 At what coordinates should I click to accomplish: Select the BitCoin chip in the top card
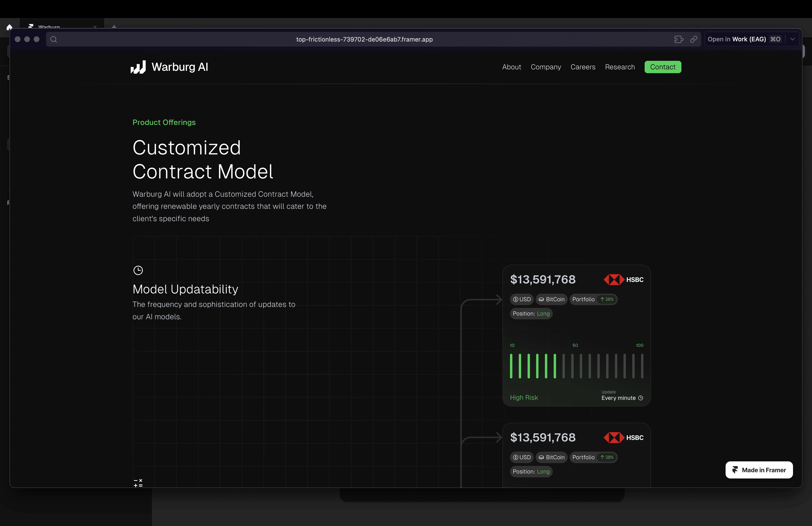pyautogui.click(x=551, y=299)
